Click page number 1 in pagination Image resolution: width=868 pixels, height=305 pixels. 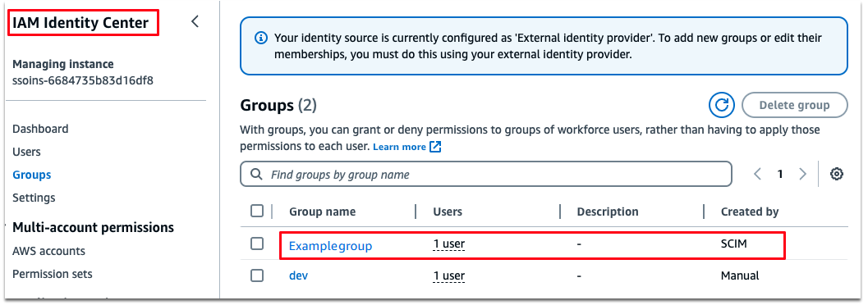780,174
